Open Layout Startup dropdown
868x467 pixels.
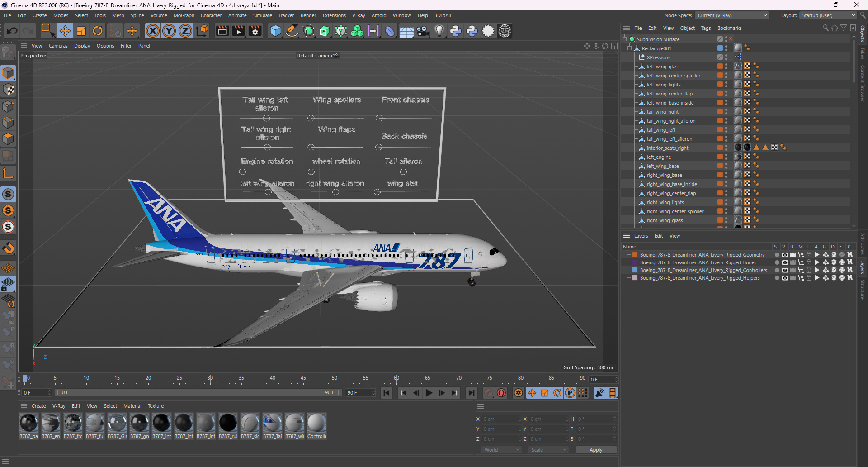tap(828, 15)
